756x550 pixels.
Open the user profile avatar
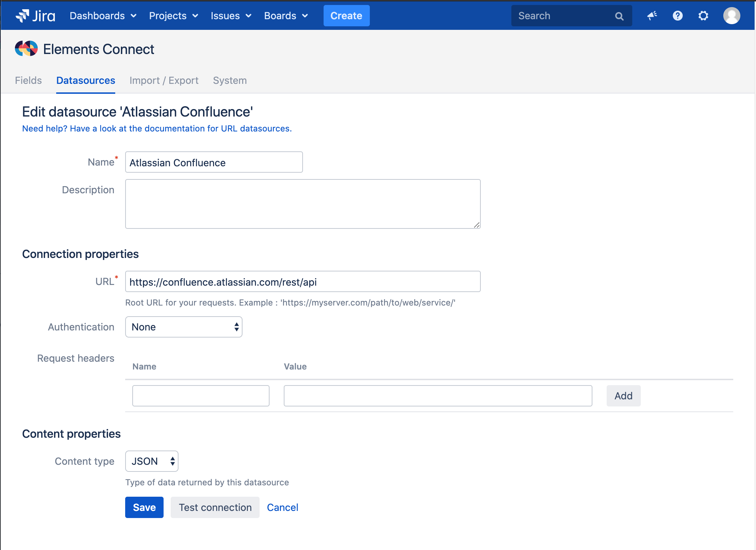click(x=731, y=16)
